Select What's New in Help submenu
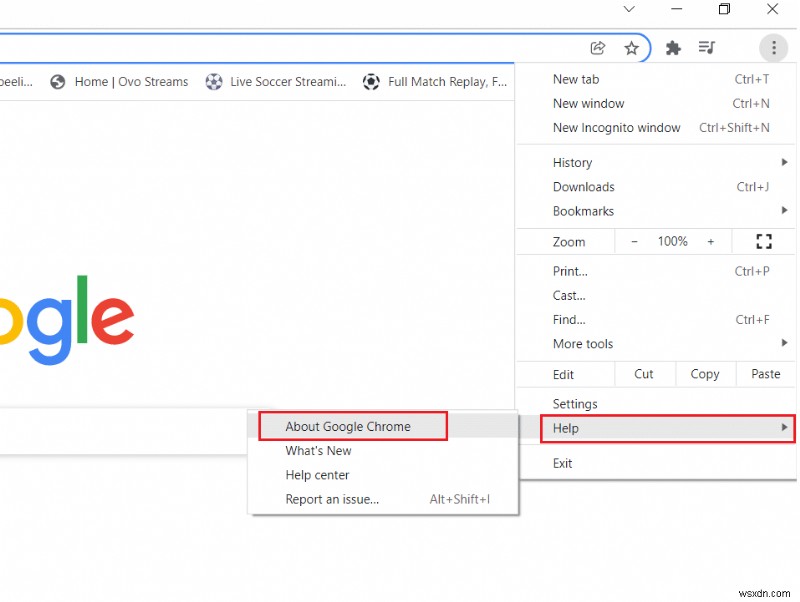Image resolution: width=800 pixels, height=602 pixels. 318,451
